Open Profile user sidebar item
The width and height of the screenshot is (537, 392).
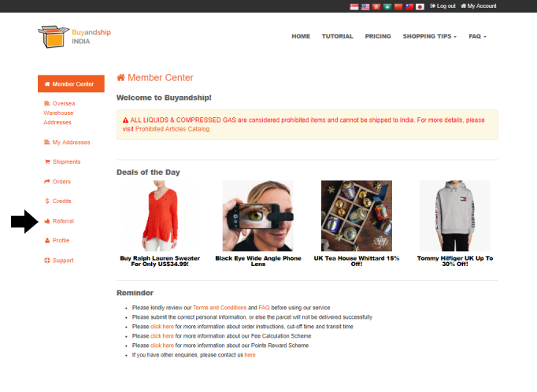tap(57, 241)
